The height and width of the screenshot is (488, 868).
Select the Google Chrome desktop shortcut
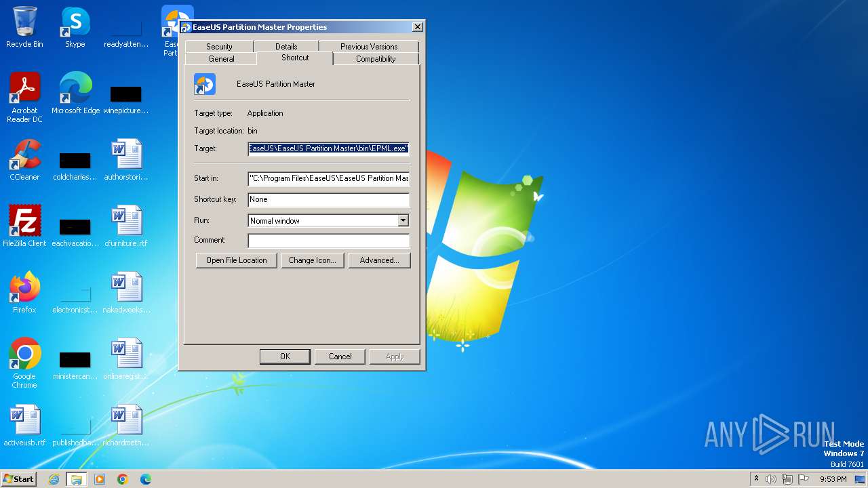24,363
